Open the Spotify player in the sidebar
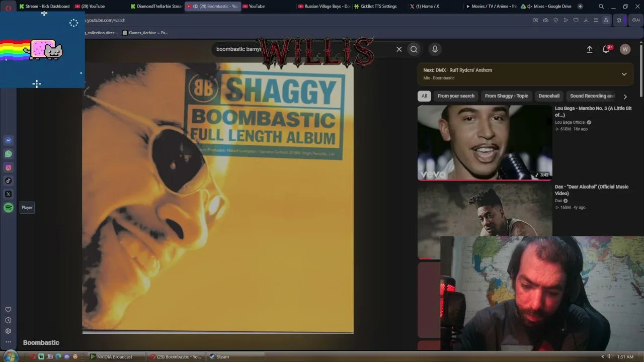 pos(8,208)
